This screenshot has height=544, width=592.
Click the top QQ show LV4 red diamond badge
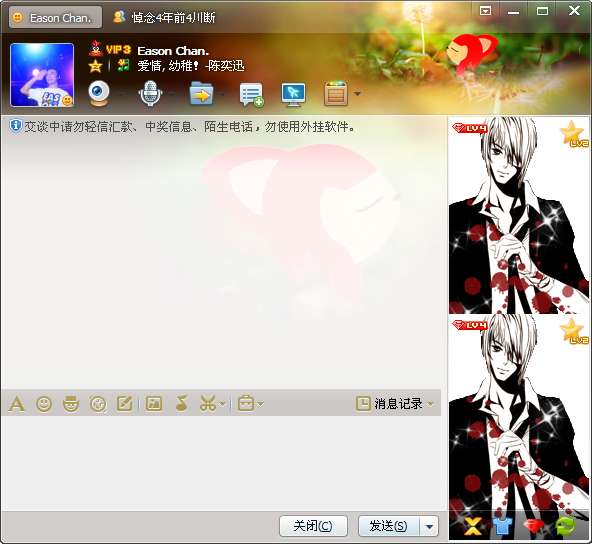pos(470,128)
